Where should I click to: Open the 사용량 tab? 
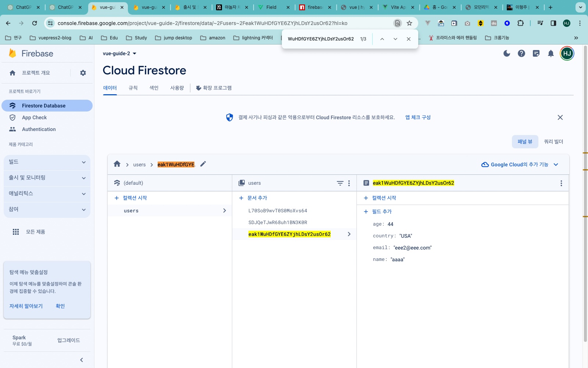tap(177, 88)
